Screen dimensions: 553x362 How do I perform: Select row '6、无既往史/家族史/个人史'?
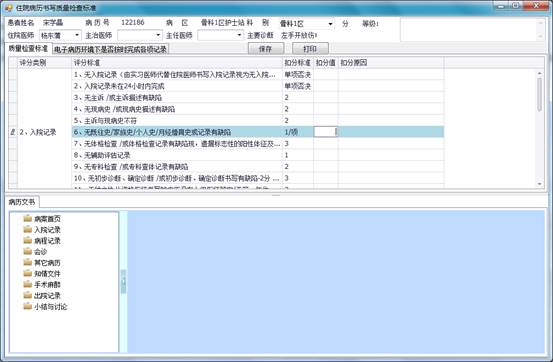(177, 132)
